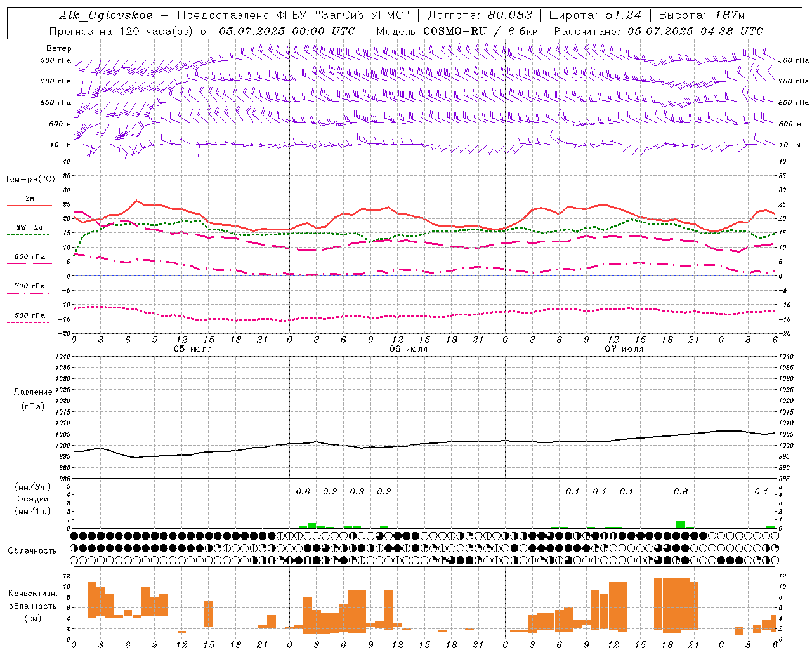
Task: Click the 0.6 precipitation amount value
Action: [303, 491]
